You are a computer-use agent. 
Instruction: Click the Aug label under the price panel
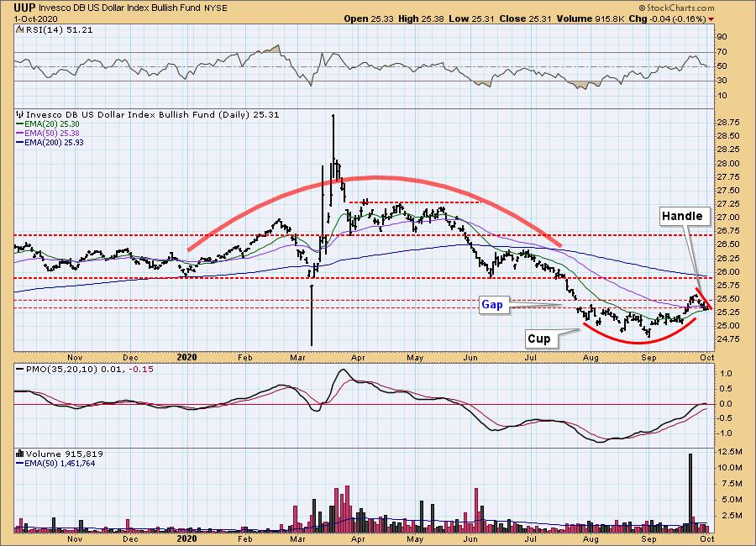(591, 358)
